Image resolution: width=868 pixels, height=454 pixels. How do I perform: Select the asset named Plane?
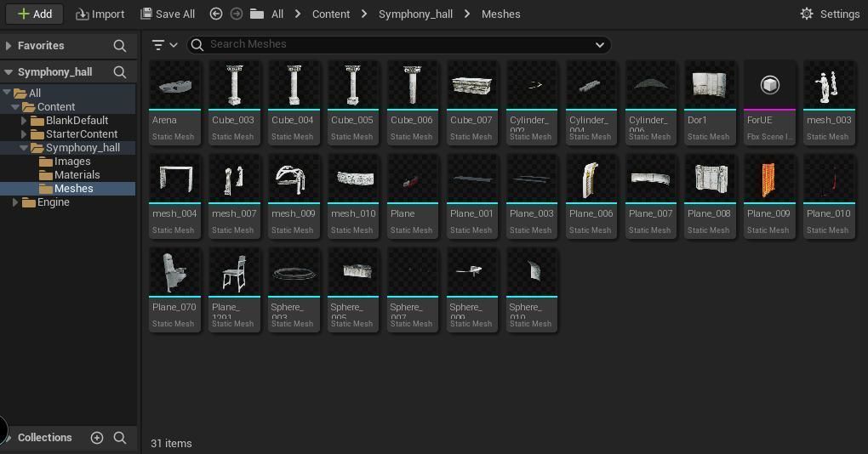point(413,196)
